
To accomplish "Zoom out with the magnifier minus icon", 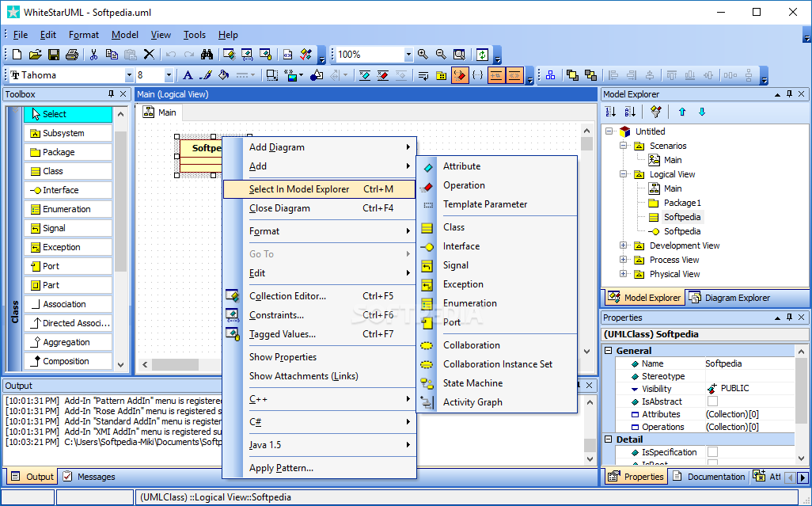I will tap(441, 55).
